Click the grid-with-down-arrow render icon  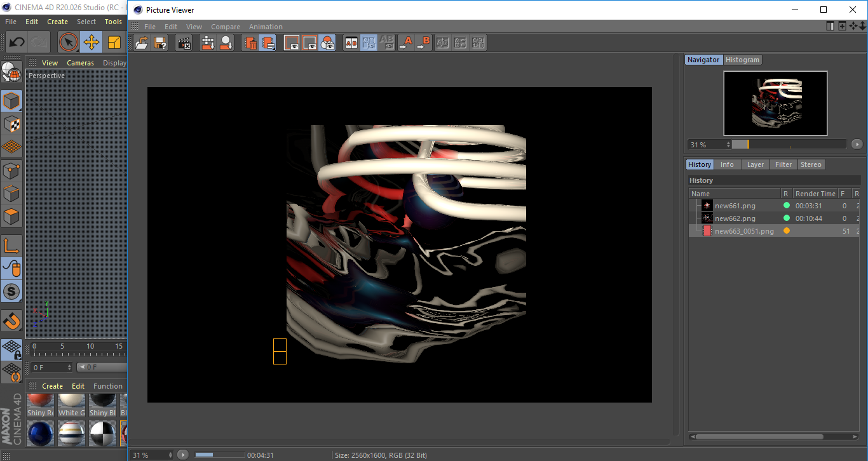[208, 43]
